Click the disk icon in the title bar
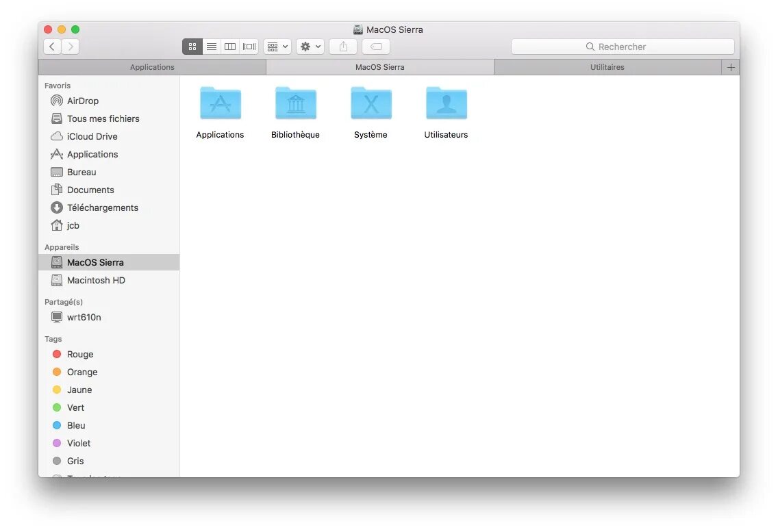Image resolution: width=778 pixels, height=532 pixels. [x=357, y=29]
